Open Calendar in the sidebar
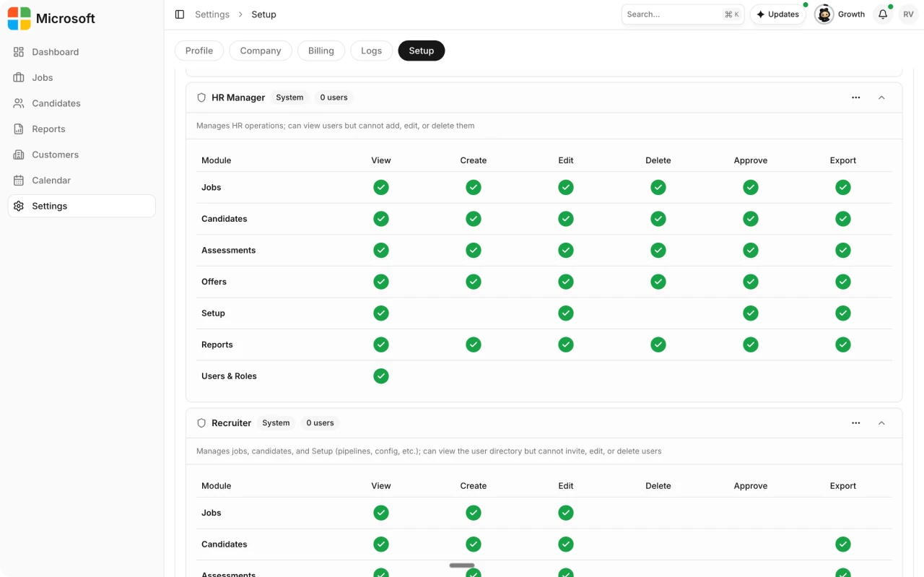Viewport: 924px width, 577px height. click(82, 180)
